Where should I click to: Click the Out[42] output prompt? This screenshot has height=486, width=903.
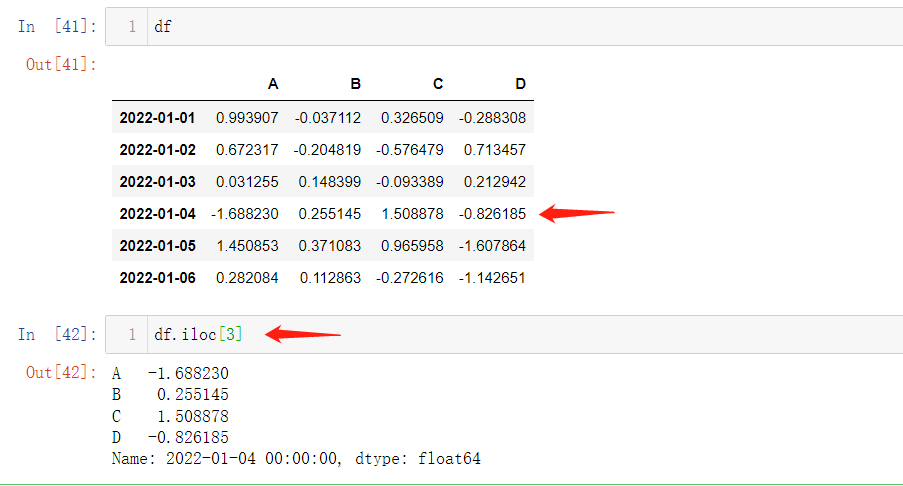click(x=61, y=373)
